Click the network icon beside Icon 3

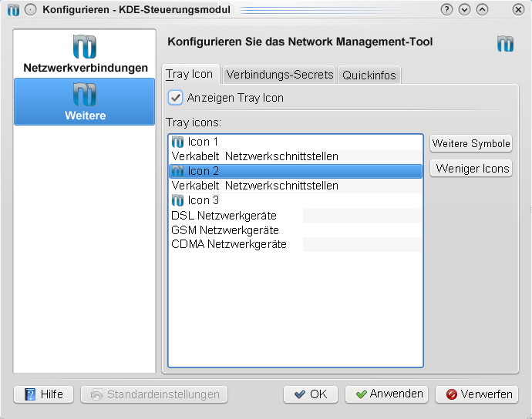click(x=178, y=200)
